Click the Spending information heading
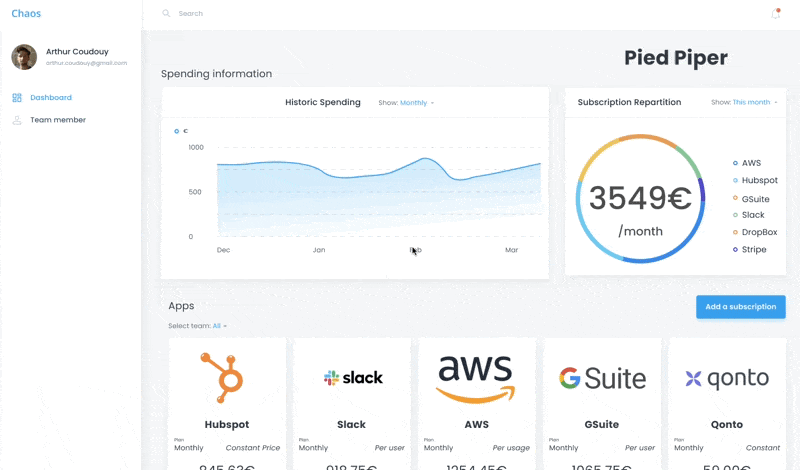 [216, 73]
